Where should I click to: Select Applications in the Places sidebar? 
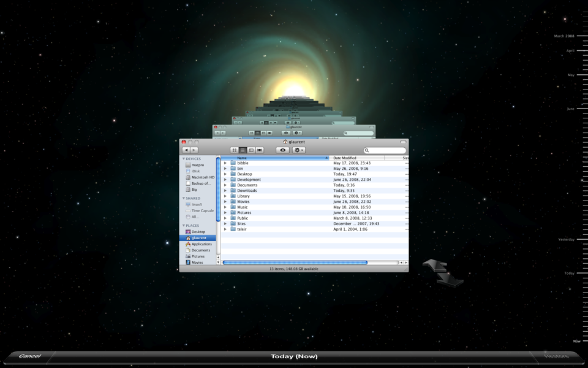coord(201,244)
